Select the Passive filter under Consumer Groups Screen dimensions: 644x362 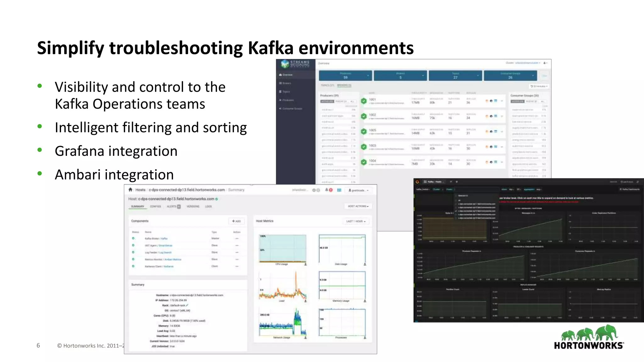pyautogui.click(x=531, y=101)
